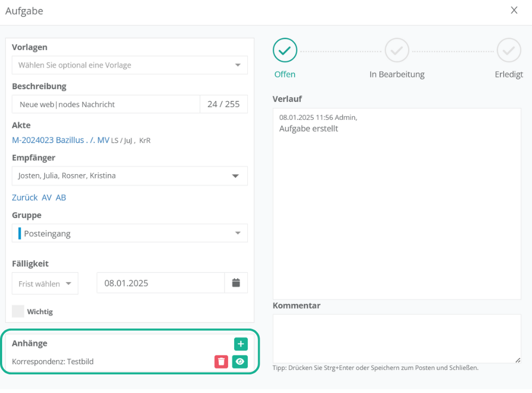Open the calendar date picker icon
Viewport: 532px width, 393px height.
(x=236, y=283)
